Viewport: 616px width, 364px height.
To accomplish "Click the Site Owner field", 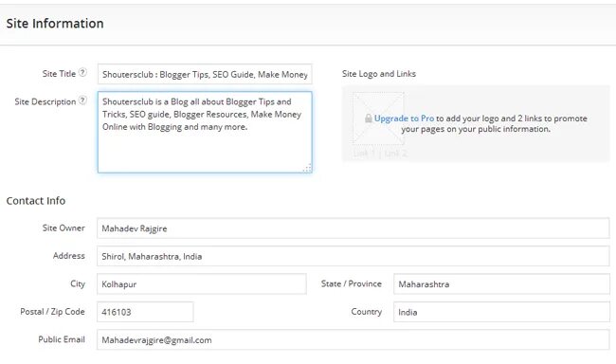I will pyautogui.click(x=353, y=228).
